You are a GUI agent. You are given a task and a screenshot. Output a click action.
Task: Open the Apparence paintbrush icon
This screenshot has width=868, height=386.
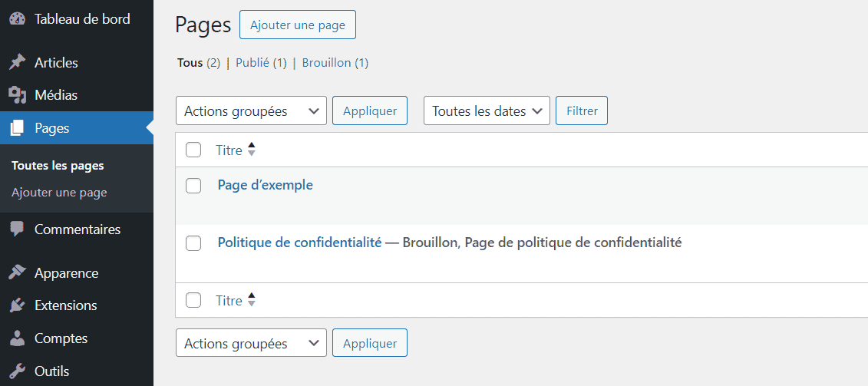(x=18, y=273)
